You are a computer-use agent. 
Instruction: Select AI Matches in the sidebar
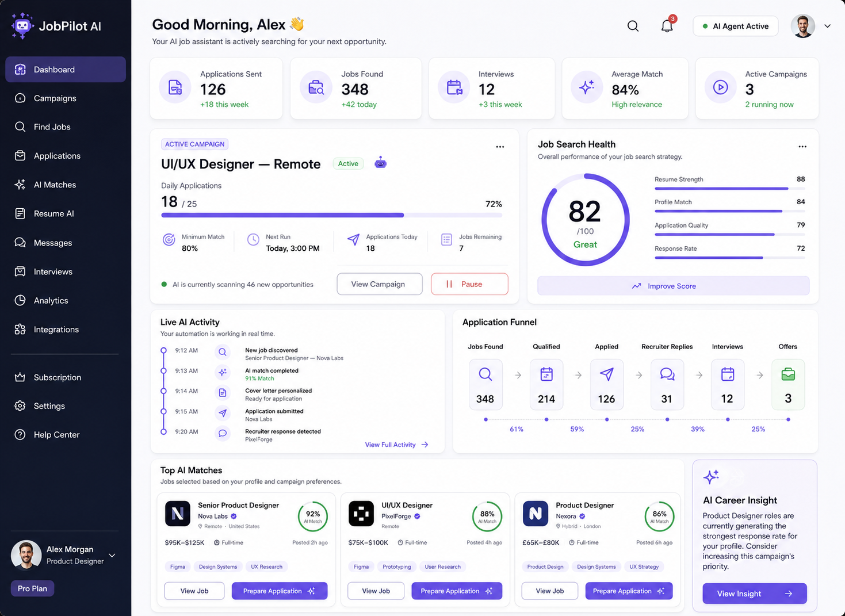click(x=66, y=185)
